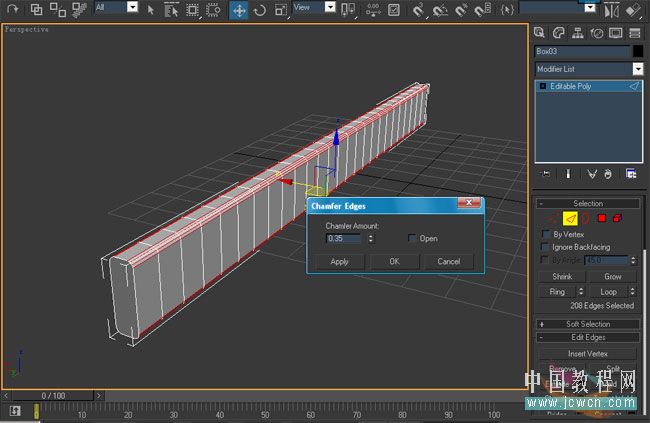This screenshot has height=423, width=650.
Task: Switch to the Hierarchy panel tab
Action: 577,33
